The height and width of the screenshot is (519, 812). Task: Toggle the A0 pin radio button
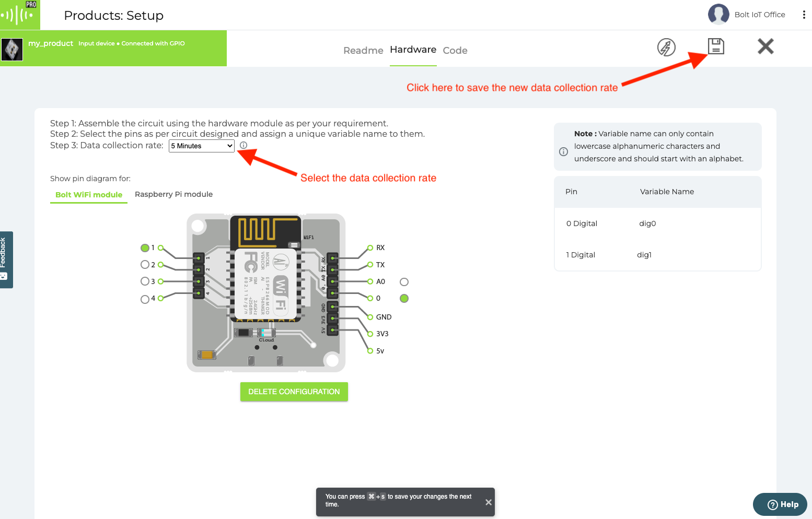pyautogui.click(x=404, y=282)
